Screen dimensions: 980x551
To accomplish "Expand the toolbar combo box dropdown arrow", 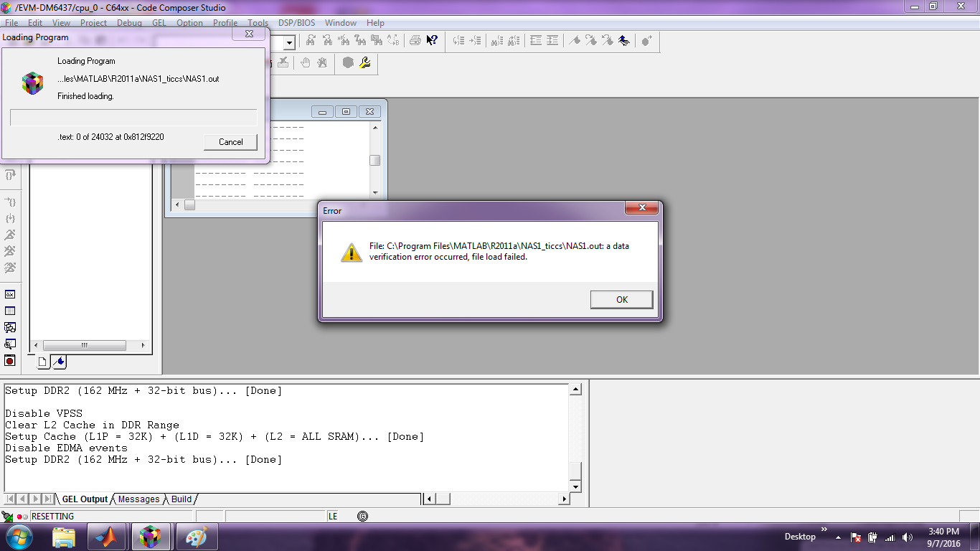I will (288, 43).
